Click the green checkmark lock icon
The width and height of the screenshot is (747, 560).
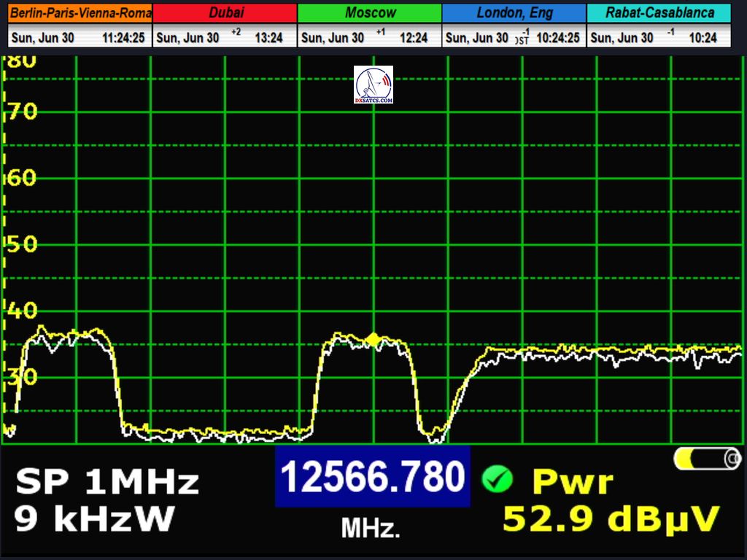[x=498, y=480]
